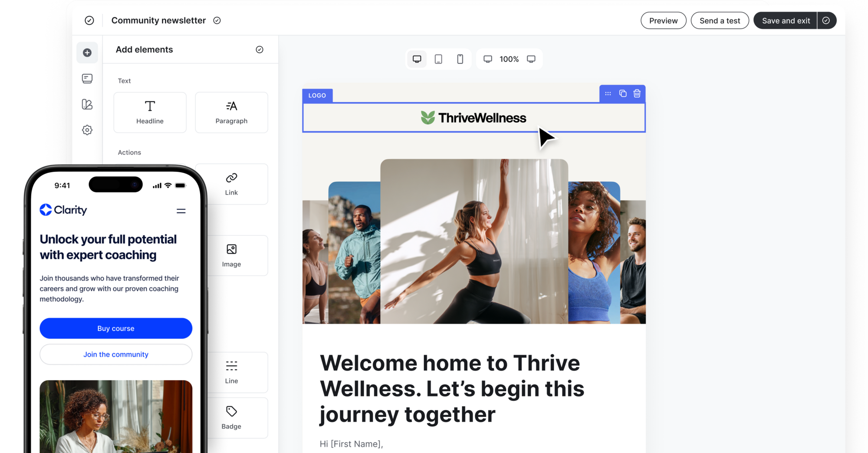Open the settings gear in the sidebar
This screenshot has height=453, width=868.
click(87, 130)
